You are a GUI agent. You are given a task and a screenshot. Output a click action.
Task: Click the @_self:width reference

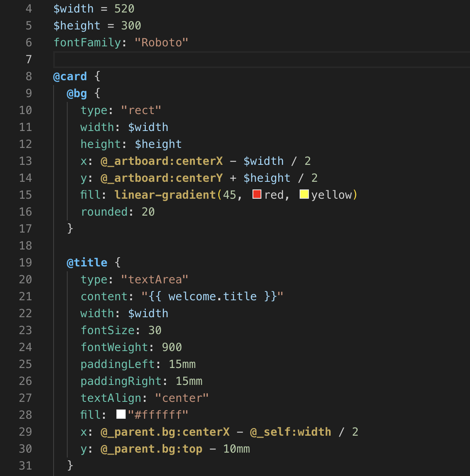[290, 432]
